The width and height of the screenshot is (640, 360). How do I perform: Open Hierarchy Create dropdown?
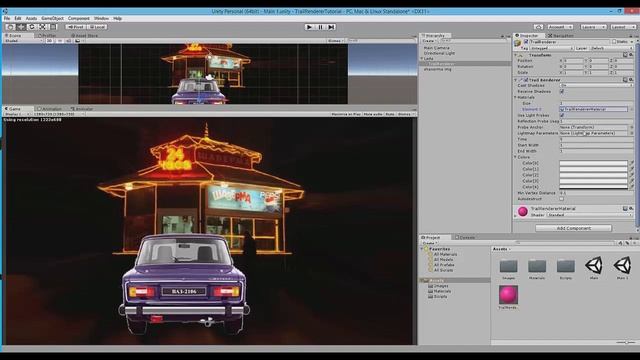coord(429,41)
